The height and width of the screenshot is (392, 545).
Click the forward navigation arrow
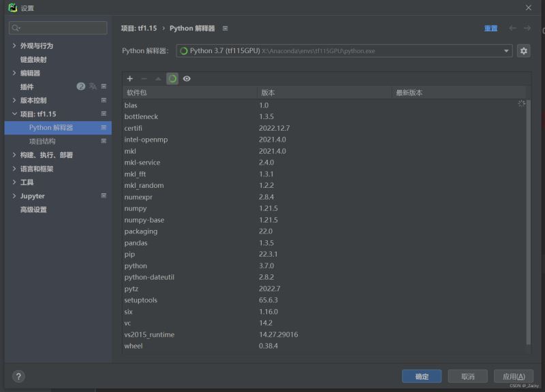pyautogui.click(x=527, y=28)
